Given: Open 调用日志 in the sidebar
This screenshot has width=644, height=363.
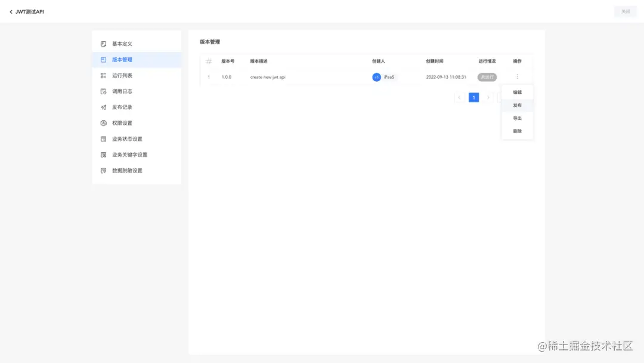Looking at the screenshot, I should coord(137,91).
